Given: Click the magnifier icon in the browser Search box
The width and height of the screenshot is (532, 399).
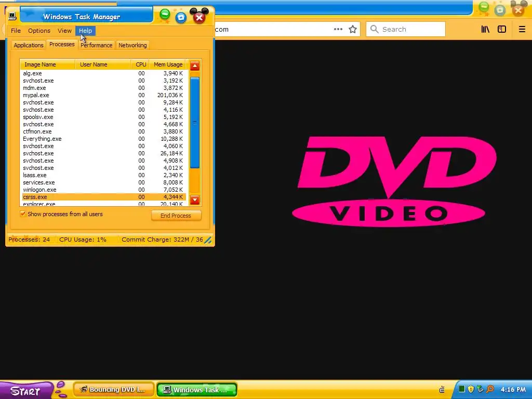Looking at the screenshot, I should tap(374, 29).
